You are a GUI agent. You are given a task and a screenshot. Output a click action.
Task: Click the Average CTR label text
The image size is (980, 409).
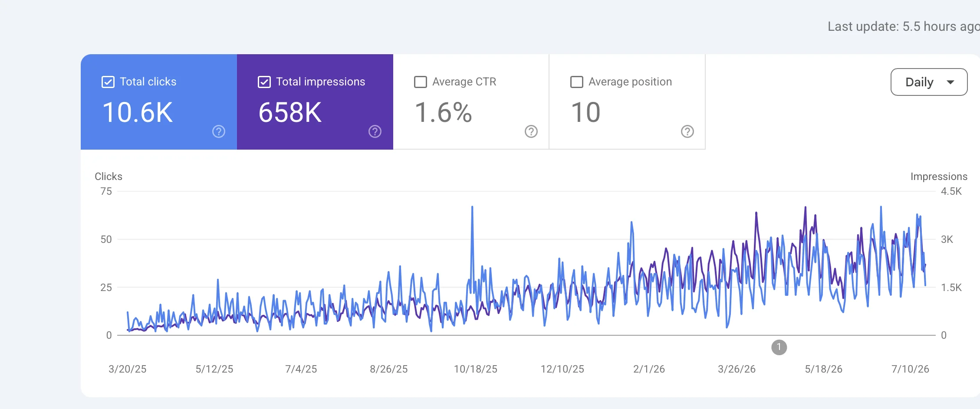(464, 82)
